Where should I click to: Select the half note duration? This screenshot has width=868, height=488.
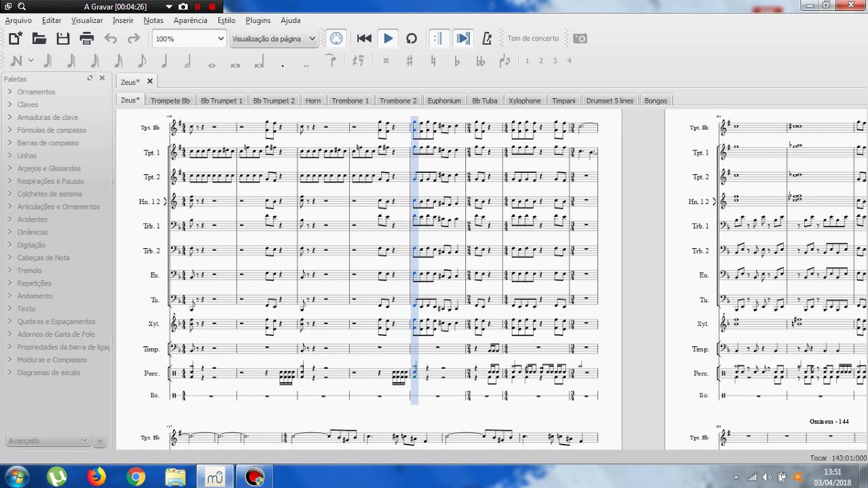188,61
